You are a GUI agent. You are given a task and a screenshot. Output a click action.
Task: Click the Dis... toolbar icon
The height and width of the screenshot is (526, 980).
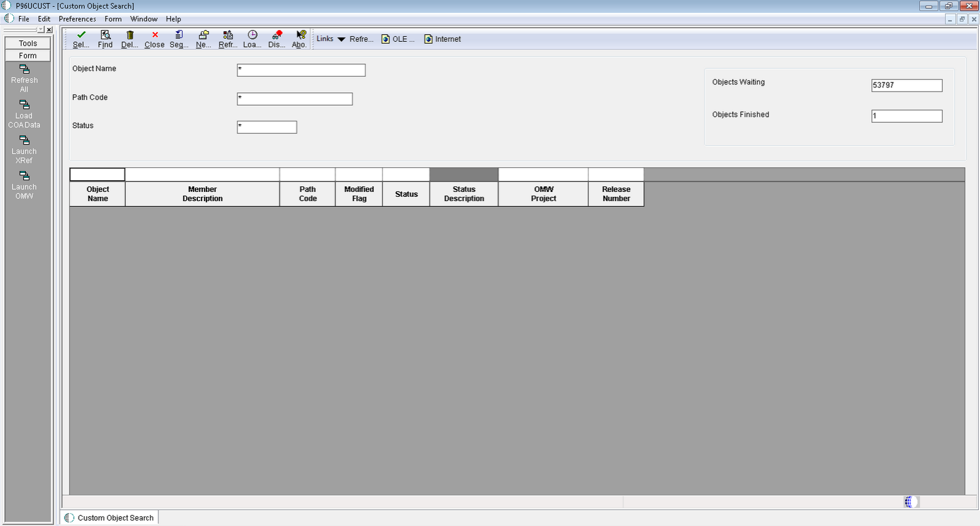(277, 35)
